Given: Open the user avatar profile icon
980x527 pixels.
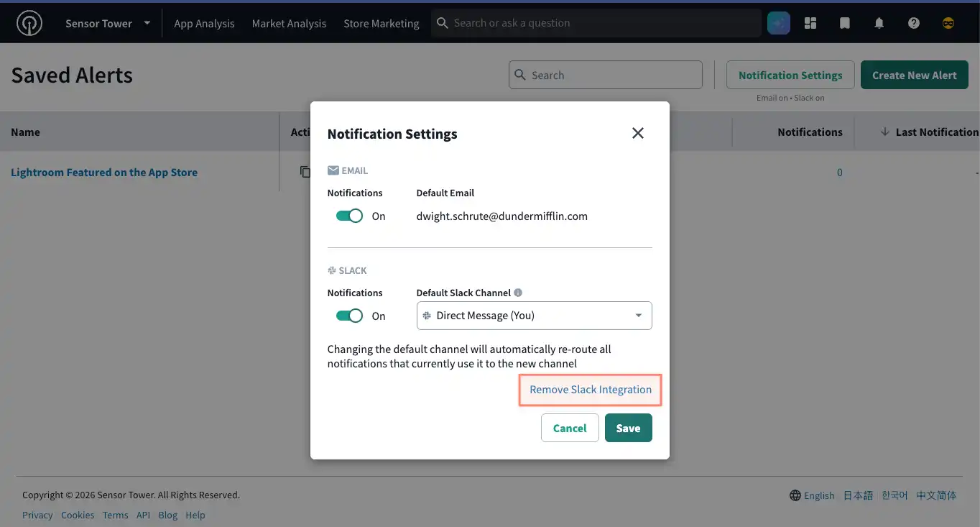Looking at the screenshot, I should [x=948, y=23].
